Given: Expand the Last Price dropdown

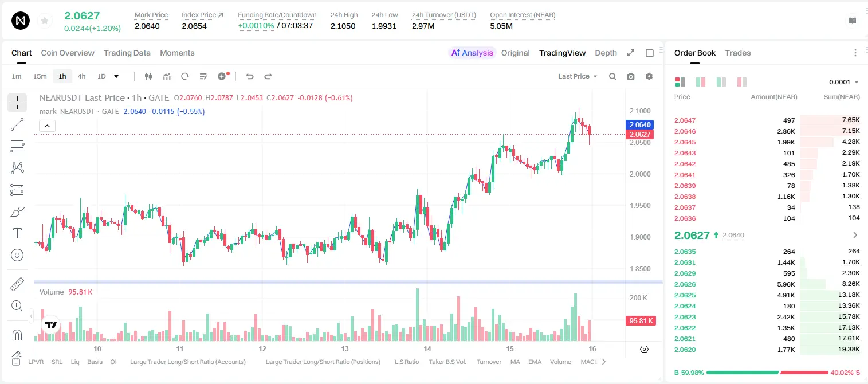Looking at the screenshot, I should pyautogui.click(x=578, y=76).
